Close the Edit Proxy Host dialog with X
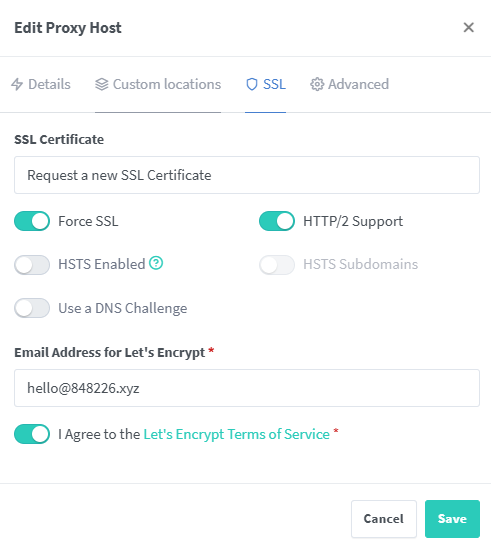Screen dimensions: 491x548 [x=468, y=27]
